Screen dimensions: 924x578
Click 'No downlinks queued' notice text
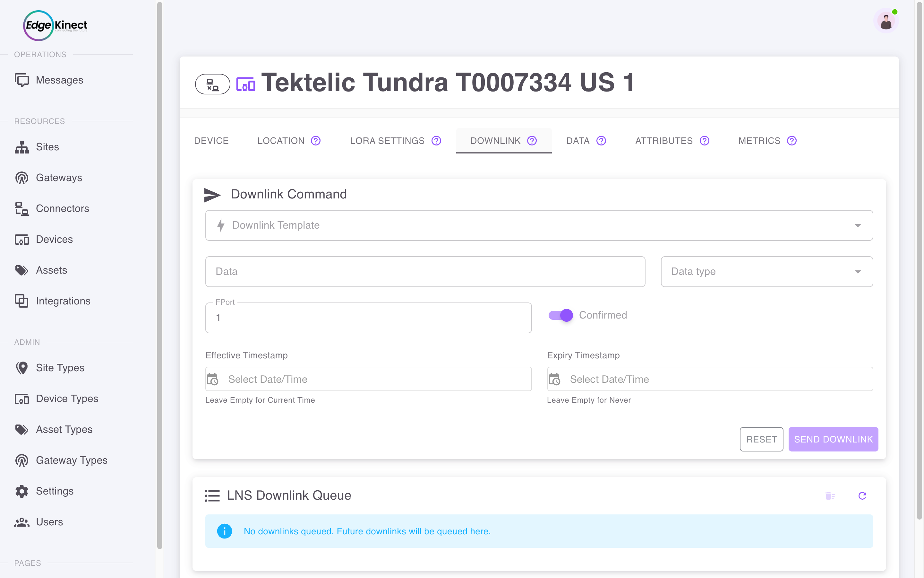click(367, 531)
